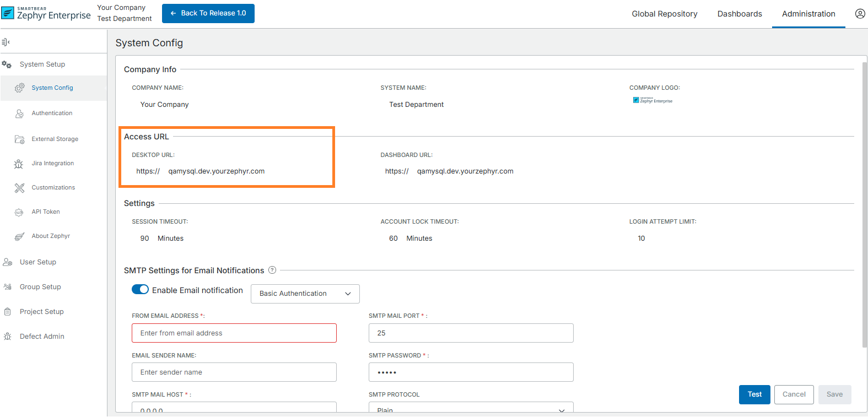Open the Jira Integration bug icon
Screen dimensions: 868x417
click(19, 164)
